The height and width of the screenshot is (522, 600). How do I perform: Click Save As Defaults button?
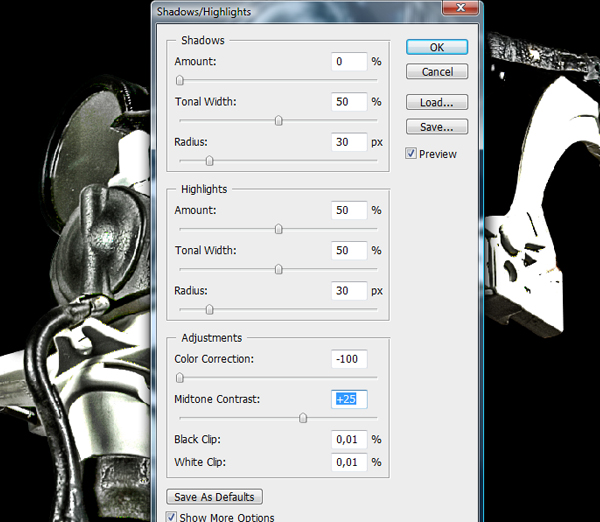[x=214, y=497]
